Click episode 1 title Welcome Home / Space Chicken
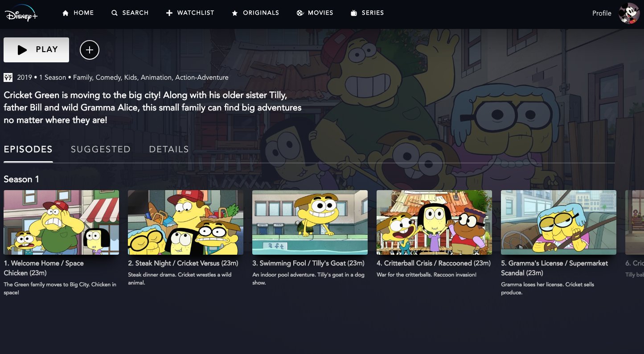Image resolution: width=644 pixels, height=354 pixels. point(44,268)
